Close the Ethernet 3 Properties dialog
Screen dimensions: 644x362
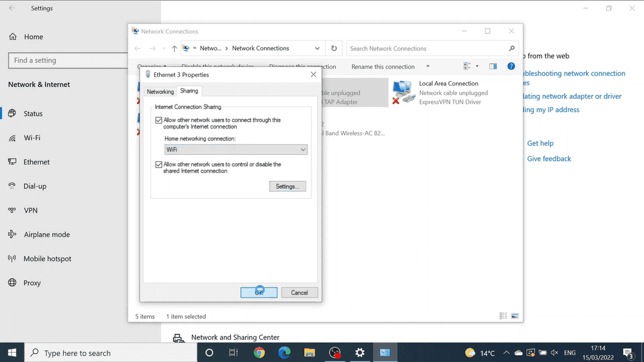[313, 74]
